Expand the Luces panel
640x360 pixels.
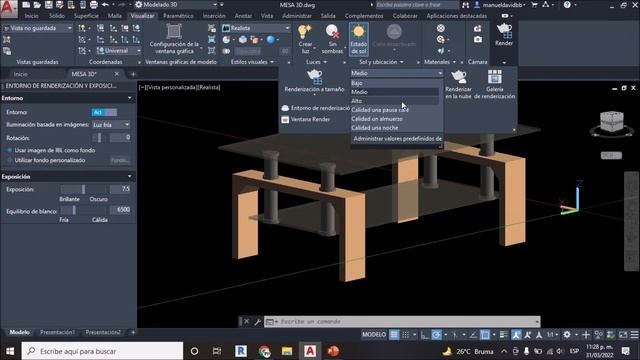click(316, 62)
